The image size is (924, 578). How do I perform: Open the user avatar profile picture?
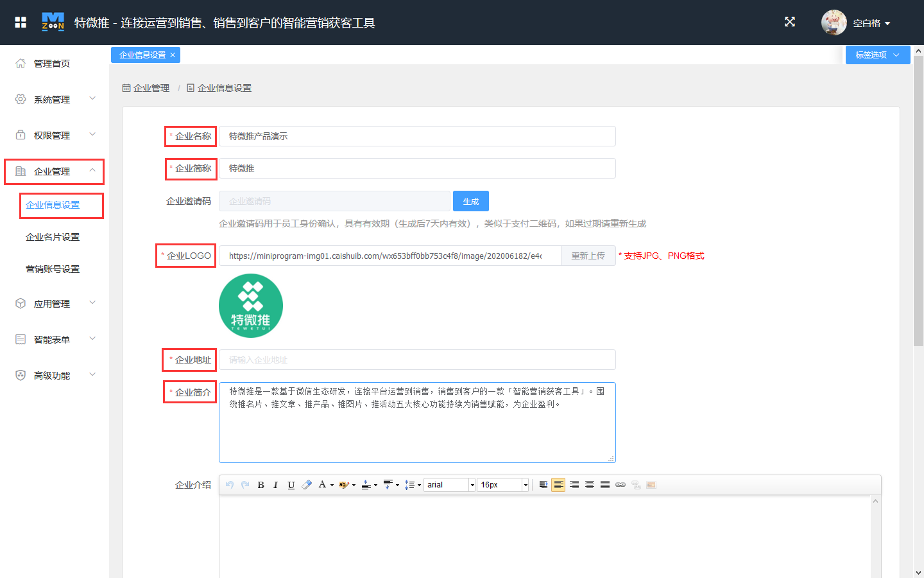tap(834, 22)
